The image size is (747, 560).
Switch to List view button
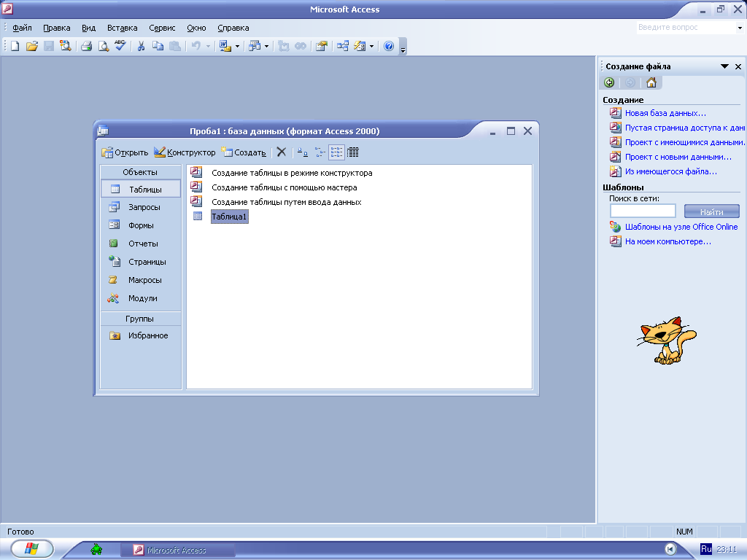[x=336, y=152]
